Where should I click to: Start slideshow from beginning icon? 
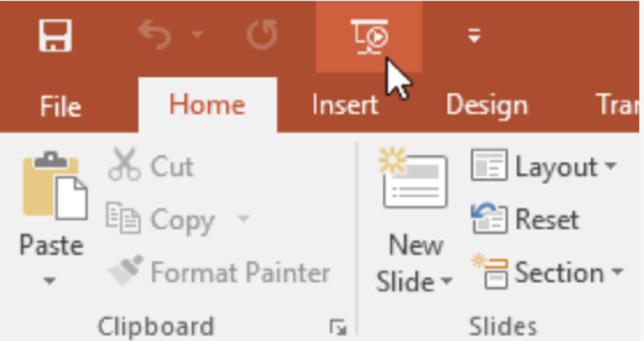pos(369,37)
